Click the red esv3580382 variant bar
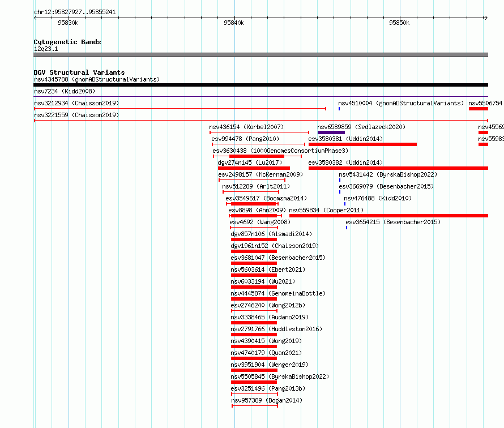This screenshot has width=504, height=428. coord(398,168)
